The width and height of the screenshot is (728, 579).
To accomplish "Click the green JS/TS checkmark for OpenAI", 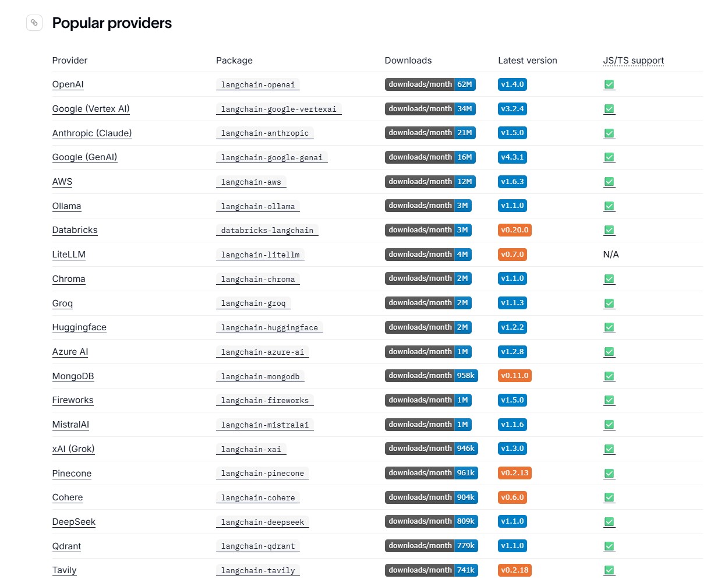I will tap(609, 84).
